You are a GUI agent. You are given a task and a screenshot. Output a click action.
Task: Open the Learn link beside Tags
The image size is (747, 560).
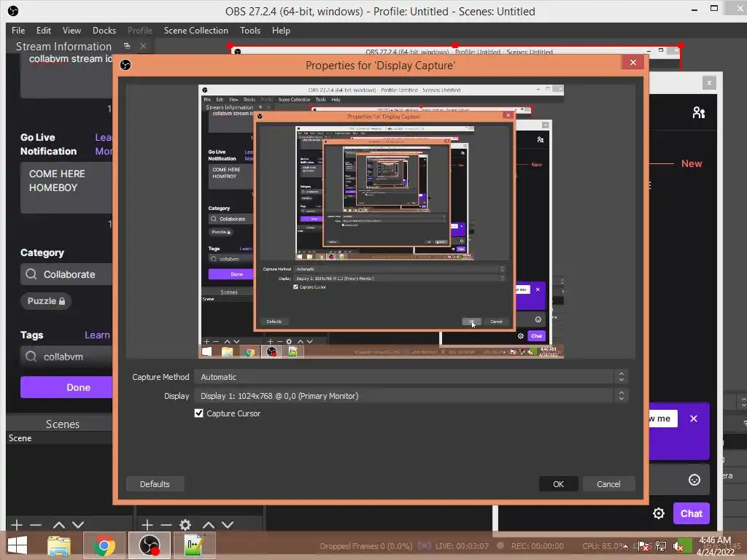click(98, 335)
